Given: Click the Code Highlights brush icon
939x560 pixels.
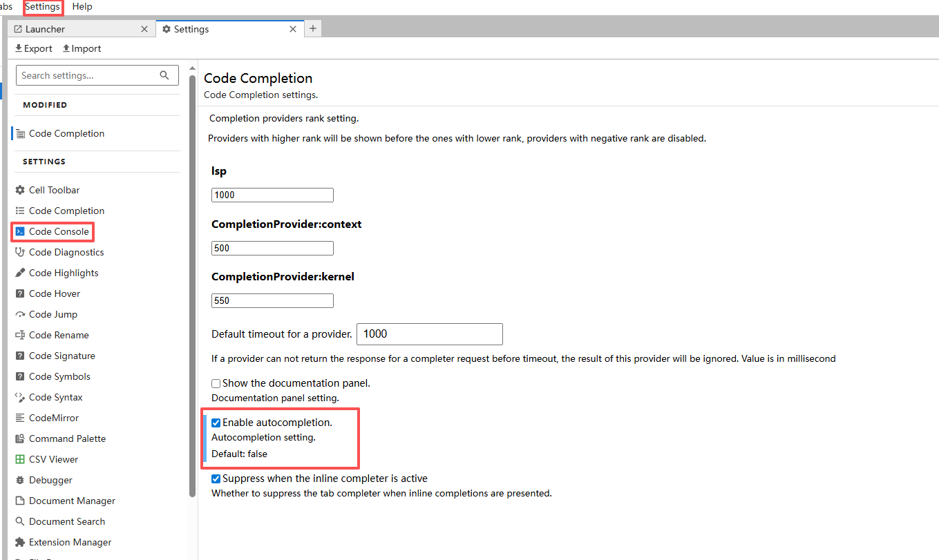Looking at the screenshot, I should tap(20, 273).
